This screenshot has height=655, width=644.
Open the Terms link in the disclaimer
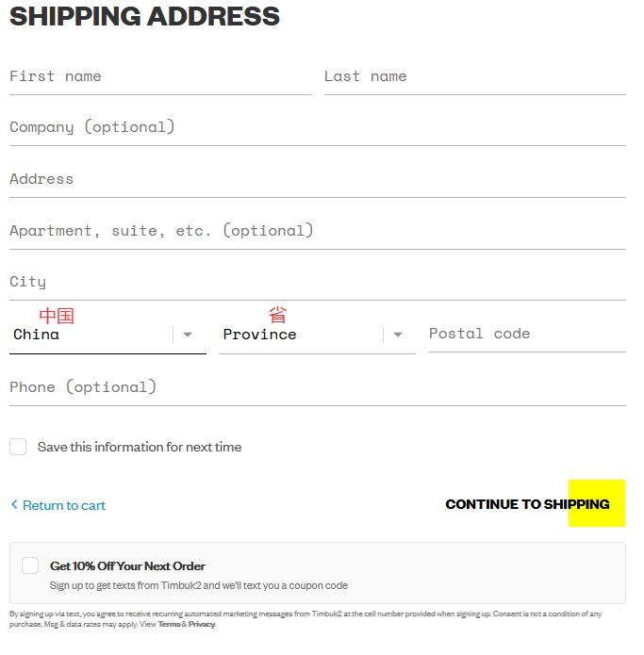pos(169,624)
